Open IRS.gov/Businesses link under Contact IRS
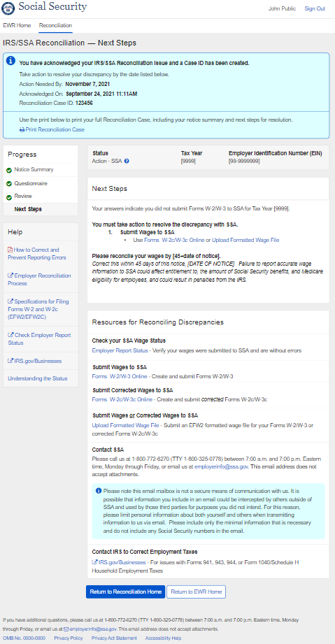 (x=122, y=562)
